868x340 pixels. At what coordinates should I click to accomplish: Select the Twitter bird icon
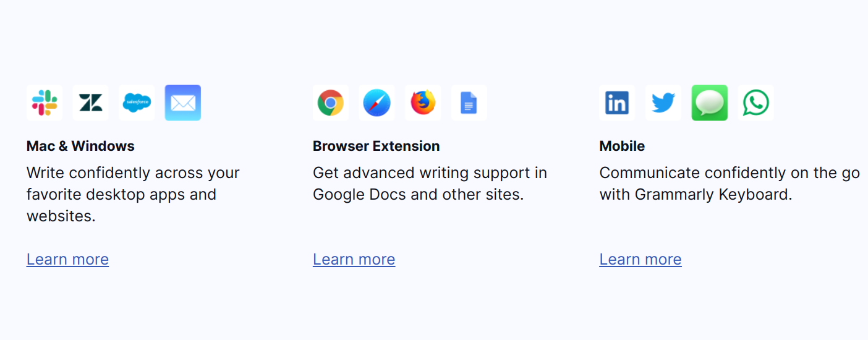(663, 103)
